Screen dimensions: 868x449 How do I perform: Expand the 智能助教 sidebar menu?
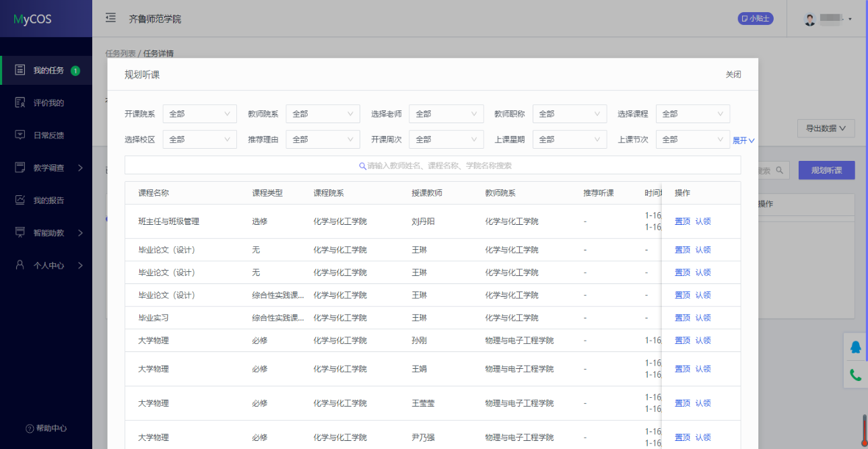tap(48, 233)
